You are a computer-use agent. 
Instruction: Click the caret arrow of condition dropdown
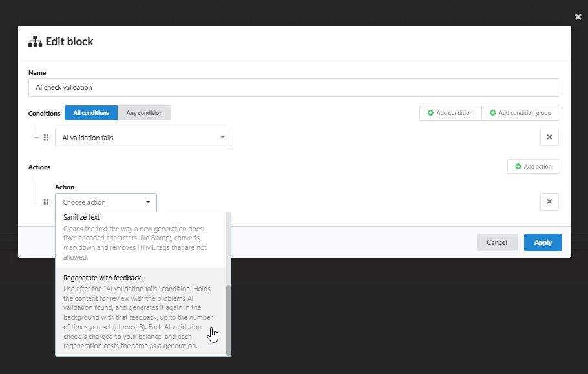tap(223, 138)
